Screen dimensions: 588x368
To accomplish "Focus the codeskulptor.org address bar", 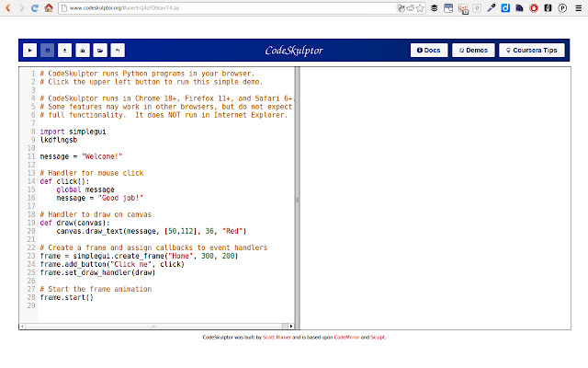I will pos(225,8).
